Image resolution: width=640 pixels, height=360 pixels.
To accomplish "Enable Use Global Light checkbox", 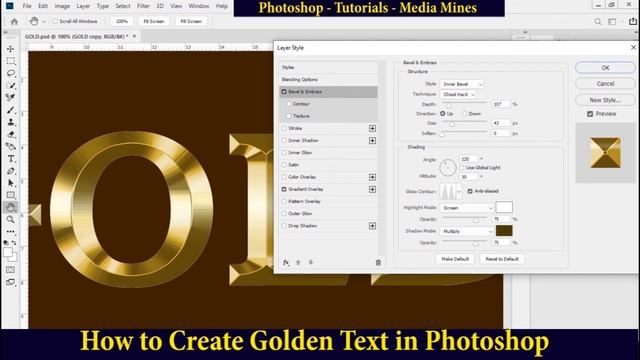I will [x=462, y=168].
